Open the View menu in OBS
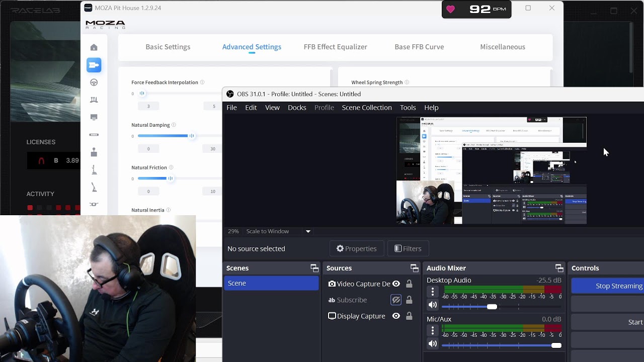644x362 pixels. [x=272, y=108]
